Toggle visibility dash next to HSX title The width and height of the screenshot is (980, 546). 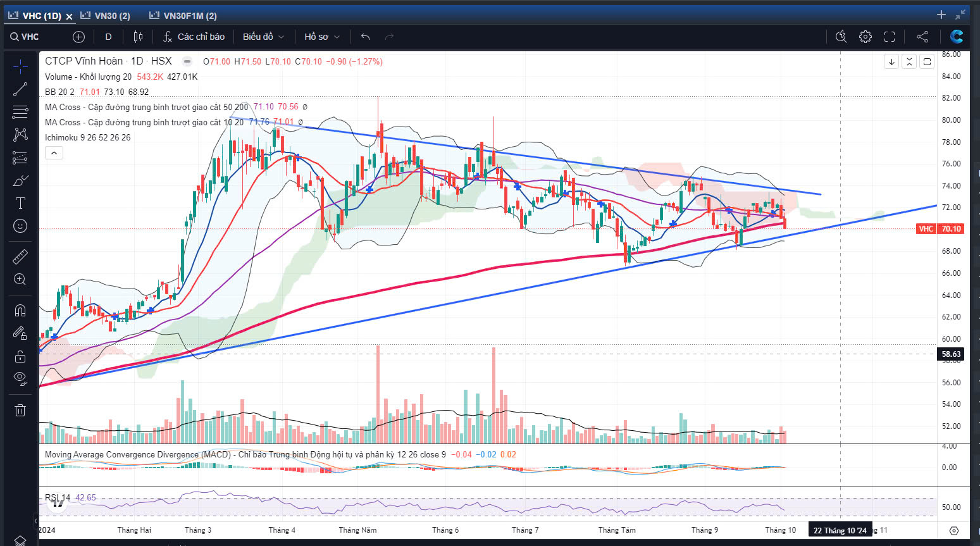tap(187, 61)
